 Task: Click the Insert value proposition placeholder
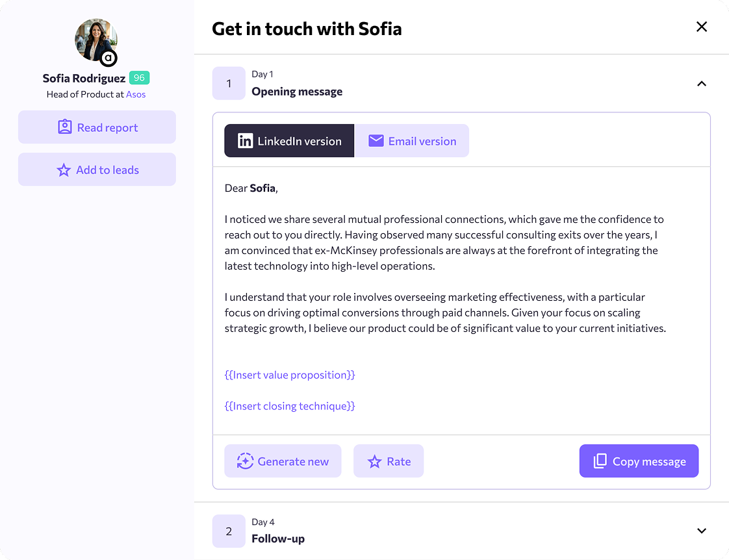click(290, 374)
